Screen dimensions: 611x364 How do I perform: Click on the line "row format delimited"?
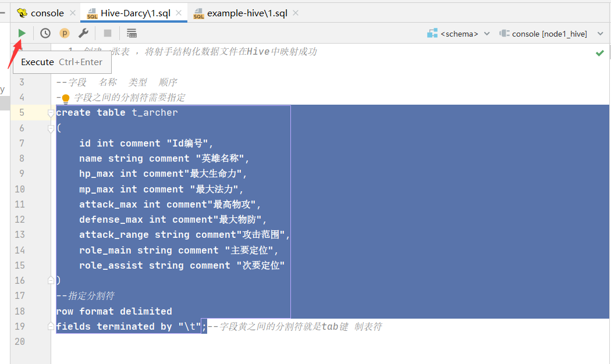114,311
